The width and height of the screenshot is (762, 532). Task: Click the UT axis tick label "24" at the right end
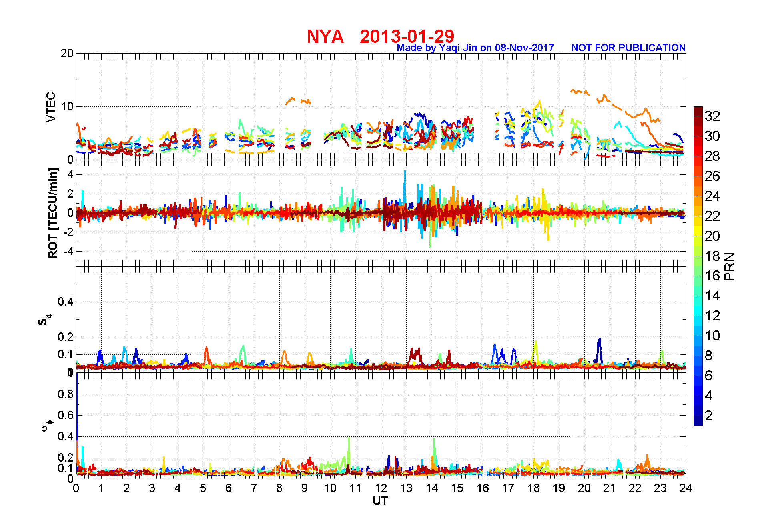[x=686, y=488]
